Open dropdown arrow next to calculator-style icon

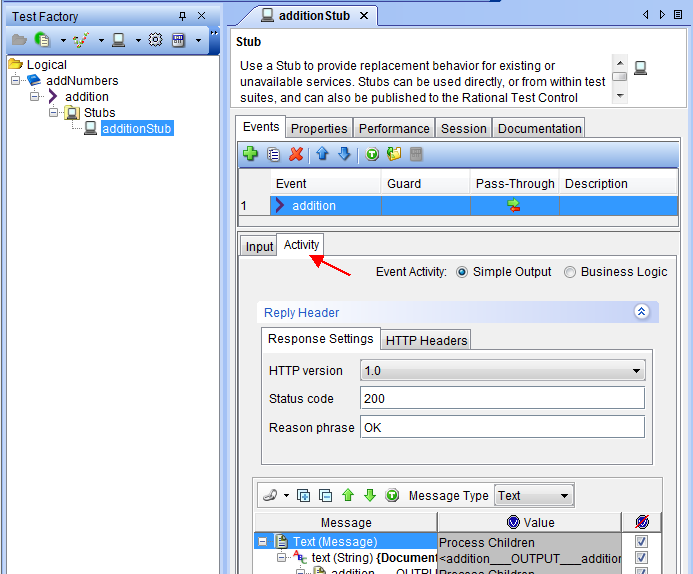pyautogui.click(x=198, y=41)
